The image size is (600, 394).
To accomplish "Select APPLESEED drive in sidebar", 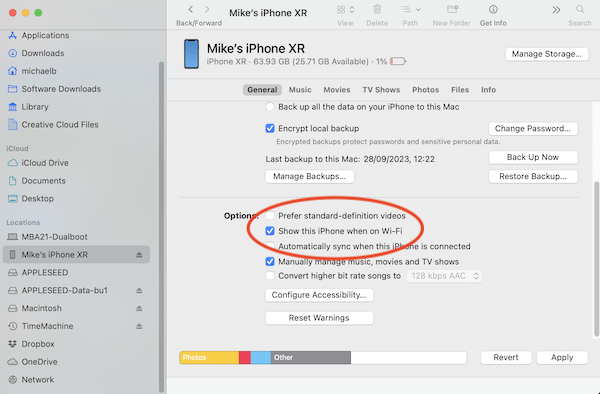I will [x=45, y=272].
